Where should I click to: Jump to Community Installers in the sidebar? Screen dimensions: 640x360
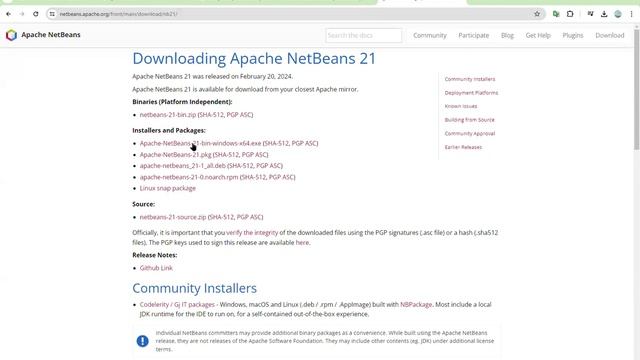470,79
